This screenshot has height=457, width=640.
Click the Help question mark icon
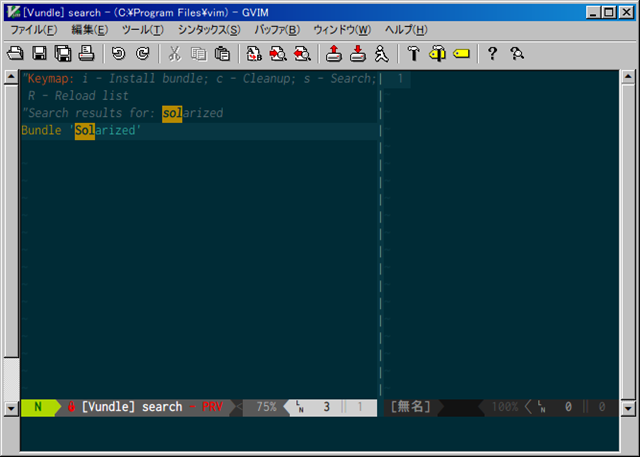(492, 53)
